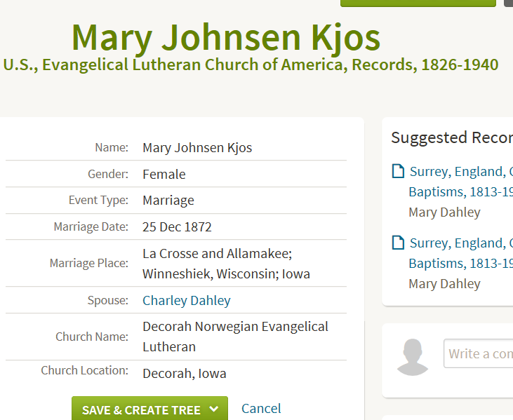Viewport: 513px width, 420px height.
Task: Open the Evangelical Lutheran Church Records collection title
Action: point(251,65)
